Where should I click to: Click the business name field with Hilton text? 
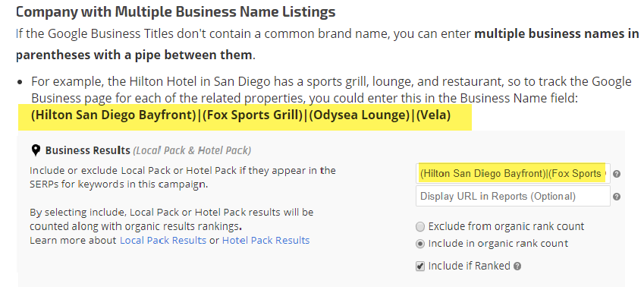point(513,174)
